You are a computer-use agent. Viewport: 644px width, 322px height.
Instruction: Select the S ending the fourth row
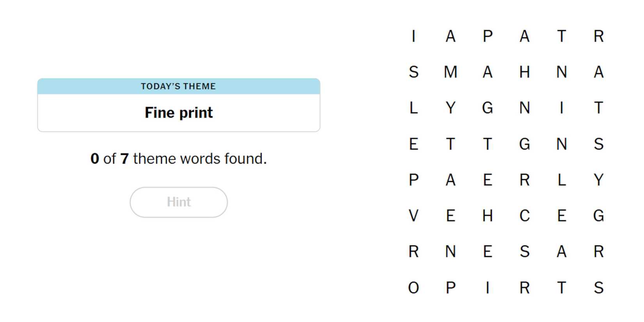click(598, 144)
